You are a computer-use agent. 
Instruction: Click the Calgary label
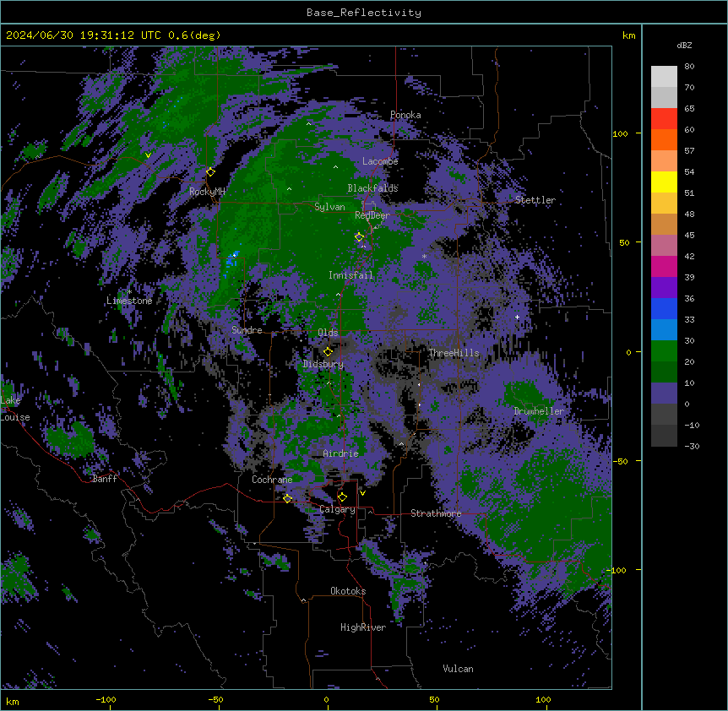[x=337, y=509]
